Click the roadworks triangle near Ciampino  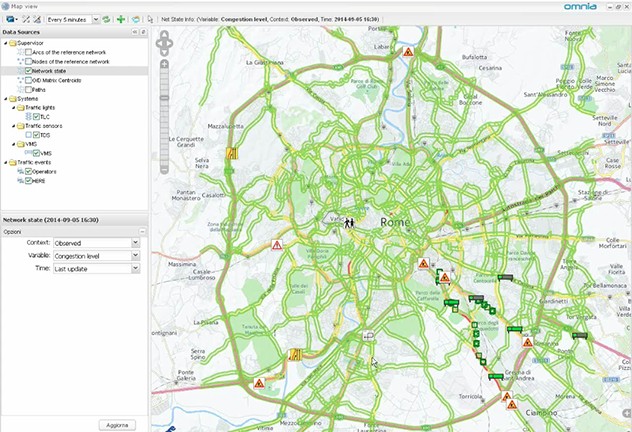(512, 404)
